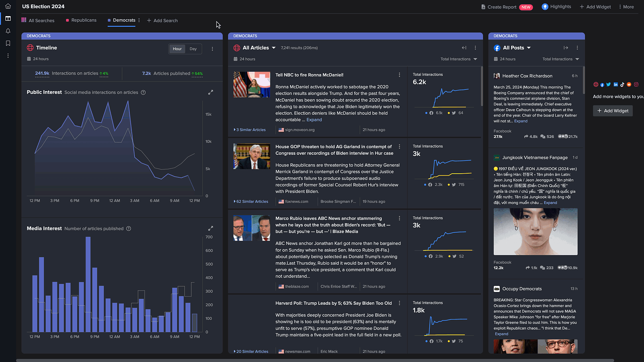The height and width of the screenshot is (362, 644).
Task: Switch to the Republicans search tab
Action: (x=84, y=20)
